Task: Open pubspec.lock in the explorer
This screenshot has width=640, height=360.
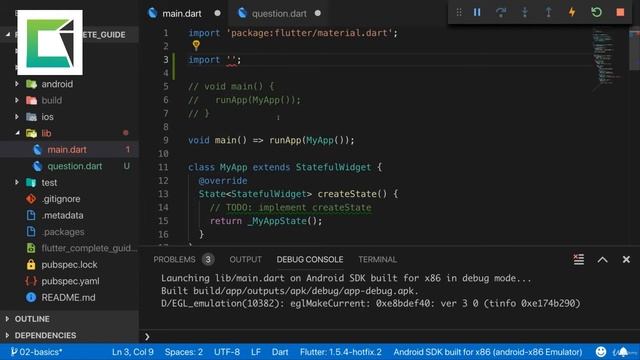Action: (x=69, y=264)
